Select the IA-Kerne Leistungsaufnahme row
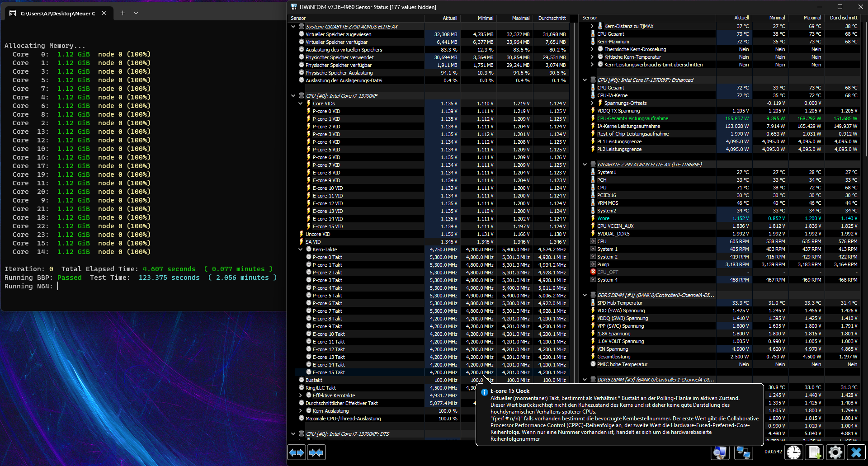868x466 pixels. pos(720,126)
